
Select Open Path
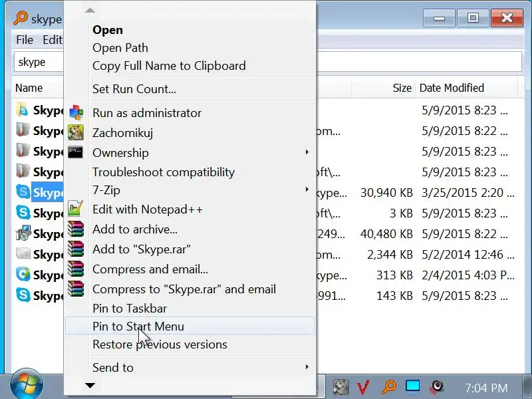click(120, 48)
